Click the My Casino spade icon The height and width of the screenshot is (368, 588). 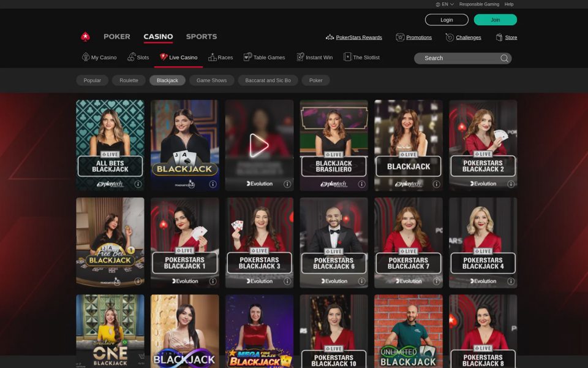[x=86, y=56]
